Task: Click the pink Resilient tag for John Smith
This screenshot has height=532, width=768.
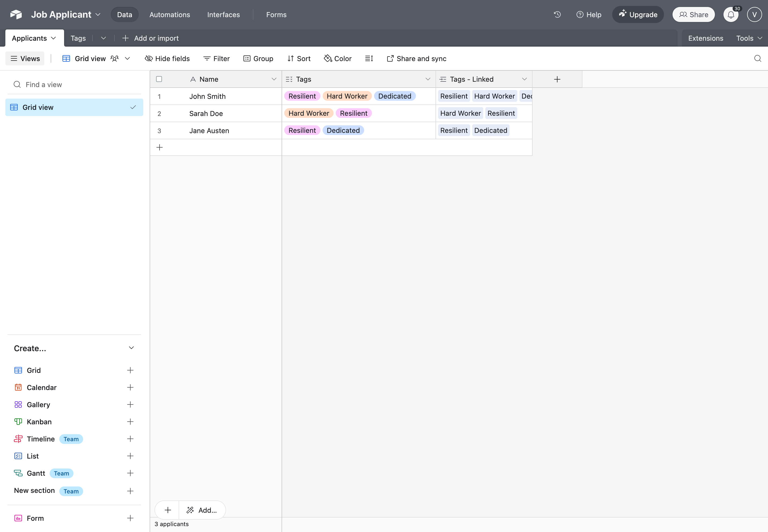Action: point(302,96)
